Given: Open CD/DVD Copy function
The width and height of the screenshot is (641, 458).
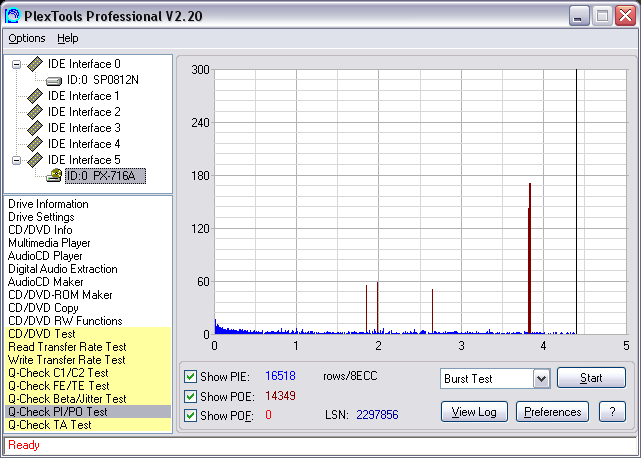Looking at the screenshot, I should point(43,308).
